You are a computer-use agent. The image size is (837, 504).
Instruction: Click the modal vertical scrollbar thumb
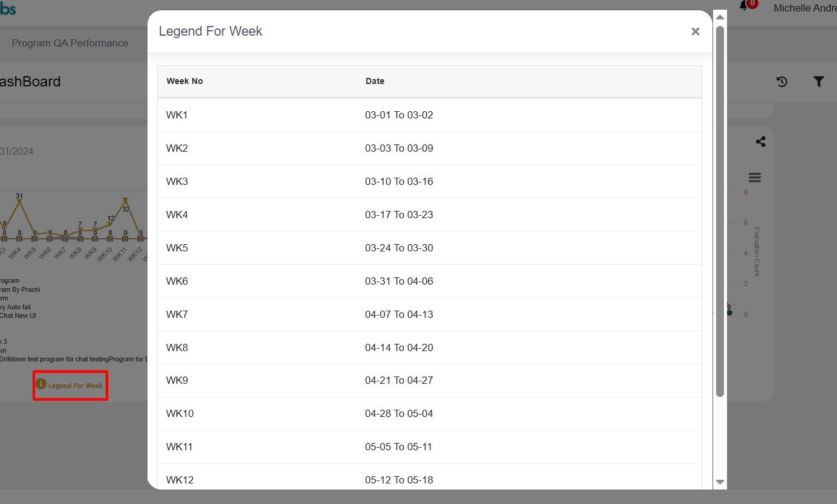click(720, 212)
